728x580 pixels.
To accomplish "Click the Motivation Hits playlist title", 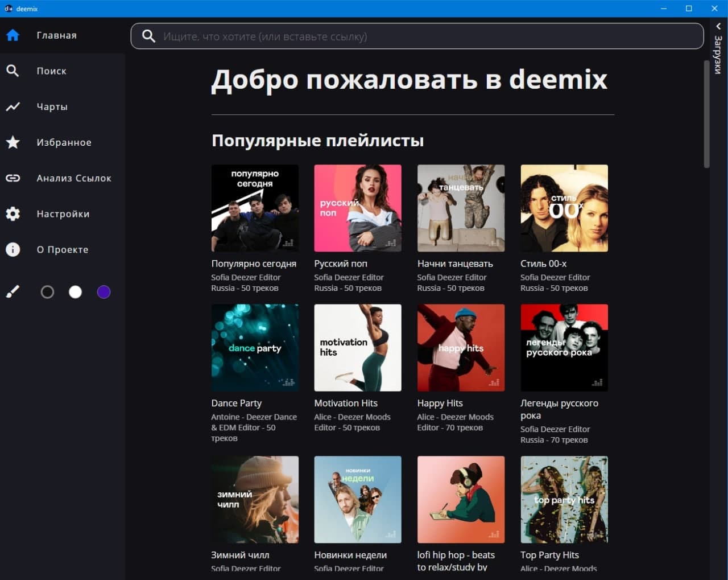I will click(x=346, y=403).
